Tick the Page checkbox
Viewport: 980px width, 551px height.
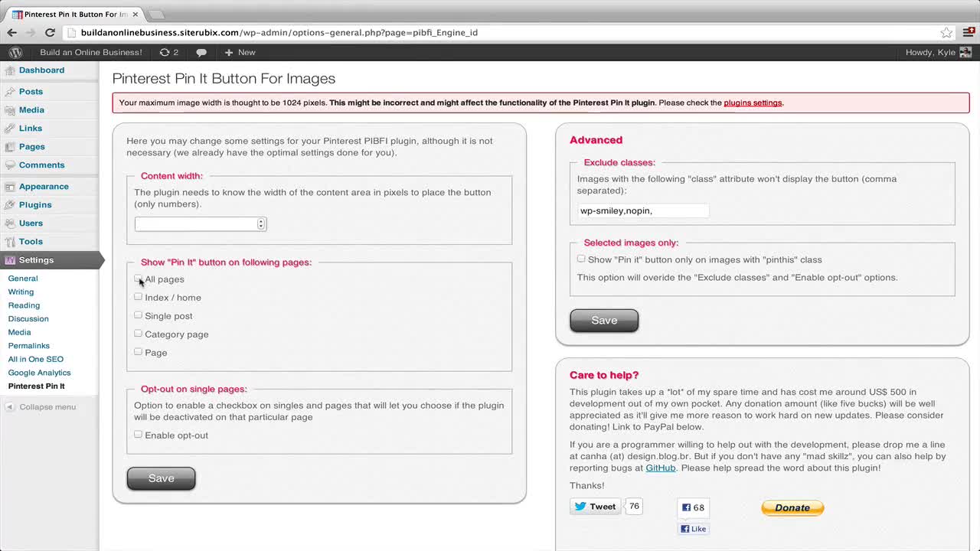pyautogui.click(x=138, y=352)
